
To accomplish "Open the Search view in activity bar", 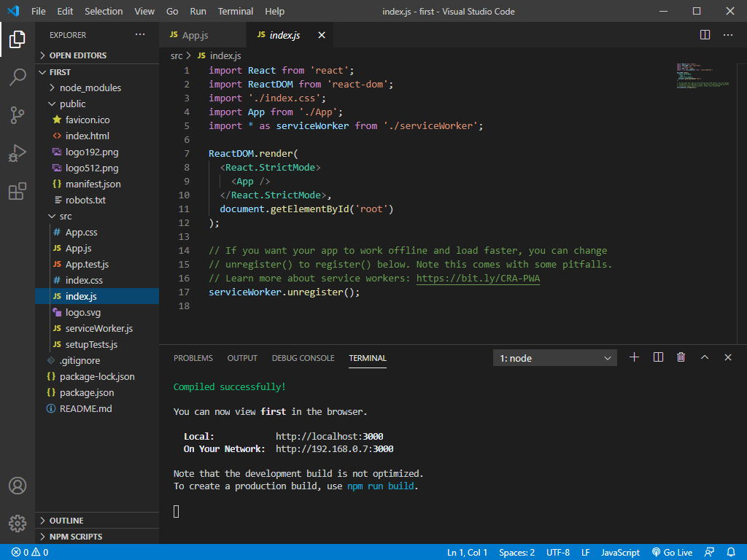I will (18, 77).
